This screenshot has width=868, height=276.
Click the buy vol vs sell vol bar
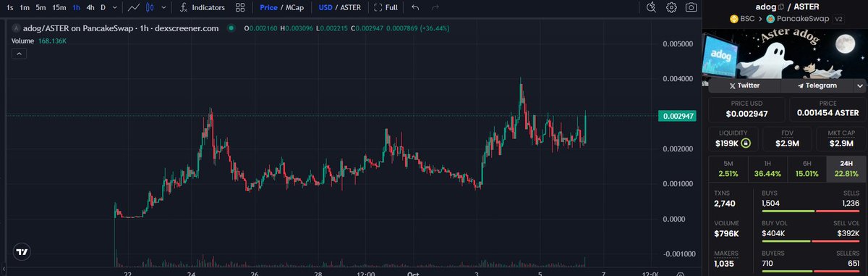(811, 241)
